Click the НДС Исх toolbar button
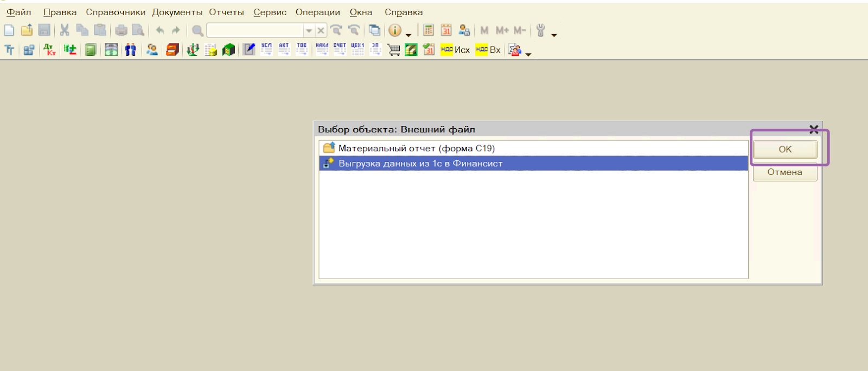This screenshot has width=868, height=371. point(455,50)
